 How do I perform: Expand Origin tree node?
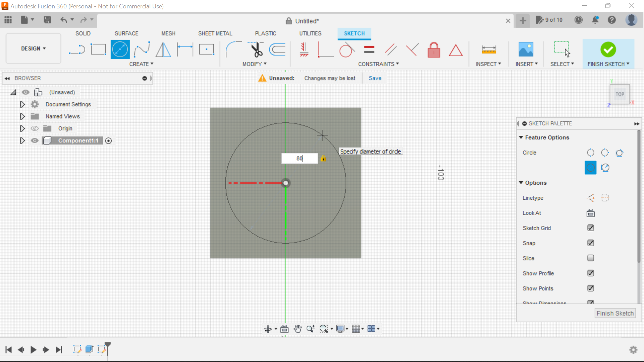22,129
